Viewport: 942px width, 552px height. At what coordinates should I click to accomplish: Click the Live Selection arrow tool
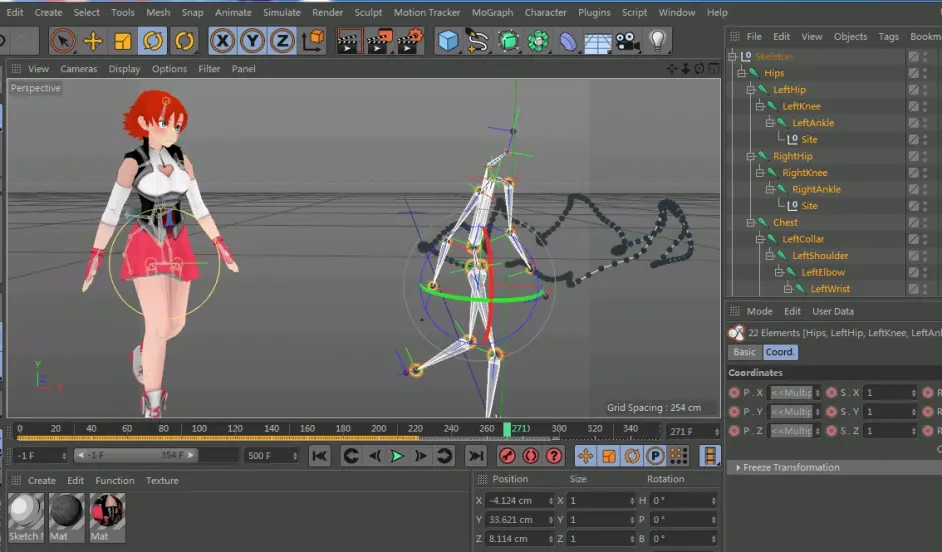coord(62,41)
